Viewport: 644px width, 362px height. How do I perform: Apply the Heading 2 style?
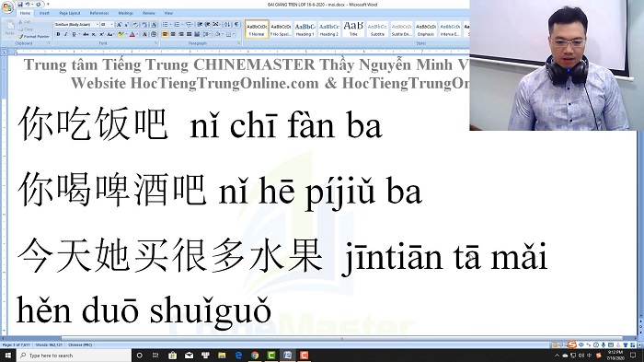click(x=329, y=29)
